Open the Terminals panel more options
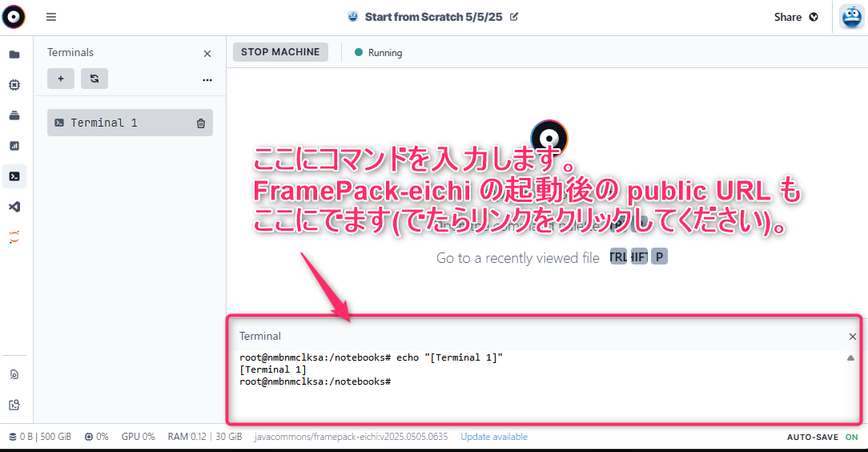Image resolution: width=868 pixels, height=452 pixels. 207,80
